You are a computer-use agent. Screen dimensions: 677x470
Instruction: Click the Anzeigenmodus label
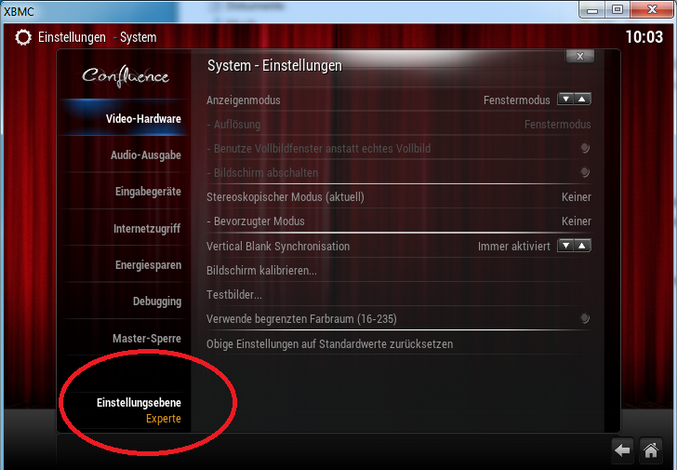244,100
